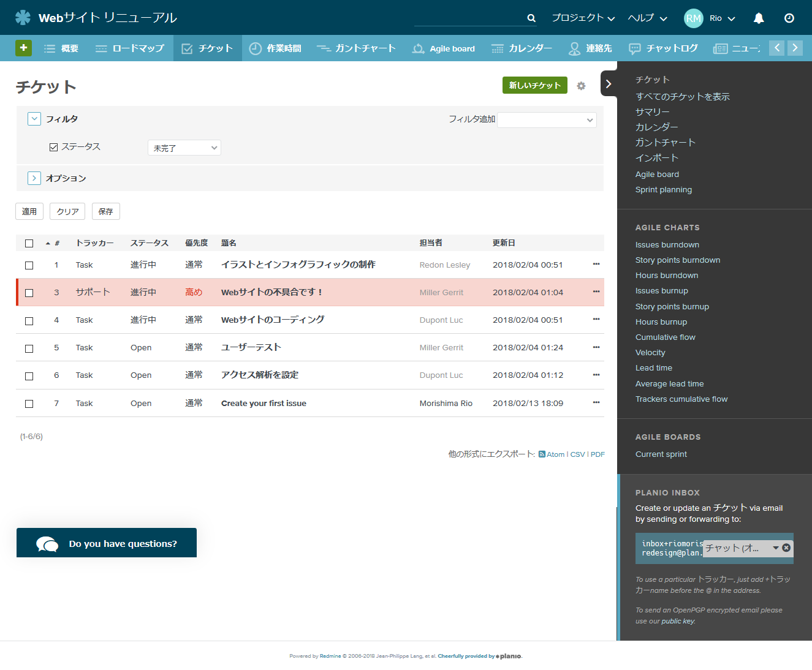Open the ヘルプ dropdown menu
The width and height of the screenshot is (812, 670).
pos(647,18)
